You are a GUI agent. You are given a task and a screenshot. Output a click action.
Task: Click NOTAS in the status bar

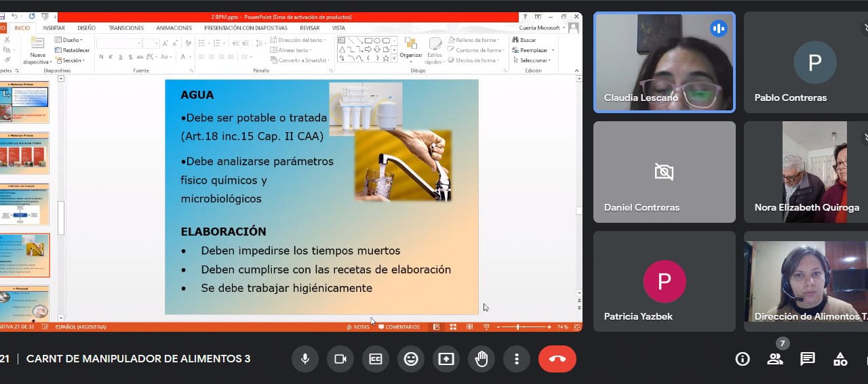[x=358, y=327]
